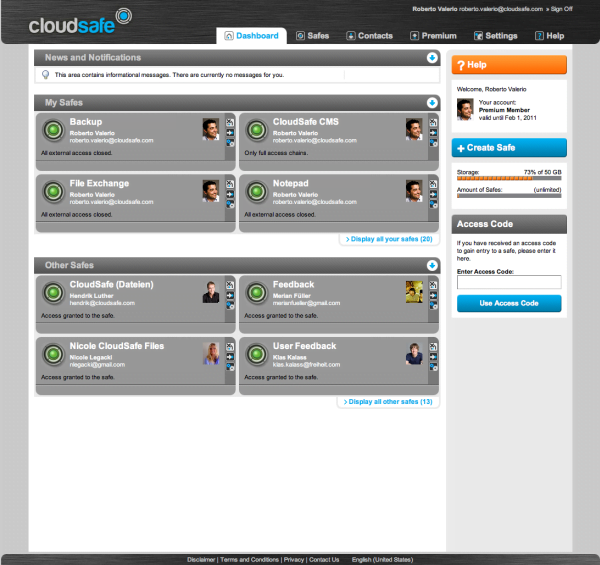The image size is (600, 565).
Task: Toggle the green status light on User Feedback
Action: click(x=257, y=354)
